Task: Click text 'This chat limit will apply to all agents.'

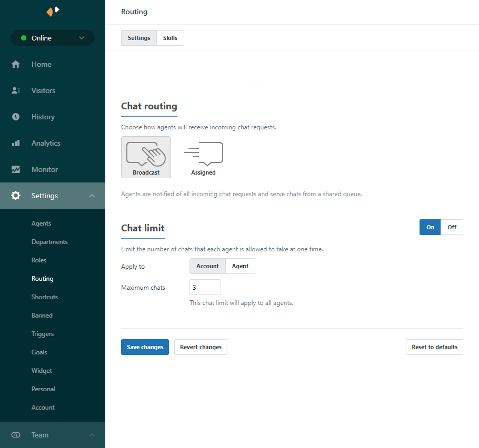Action: tap(241, 303)
